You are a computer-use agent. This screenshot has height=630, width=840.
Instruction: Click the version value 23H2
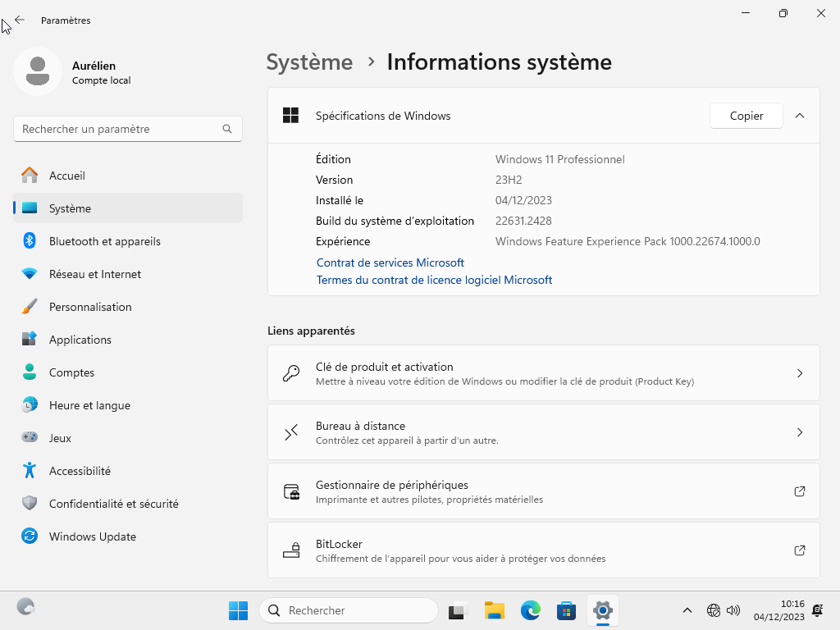click(509, 180)
